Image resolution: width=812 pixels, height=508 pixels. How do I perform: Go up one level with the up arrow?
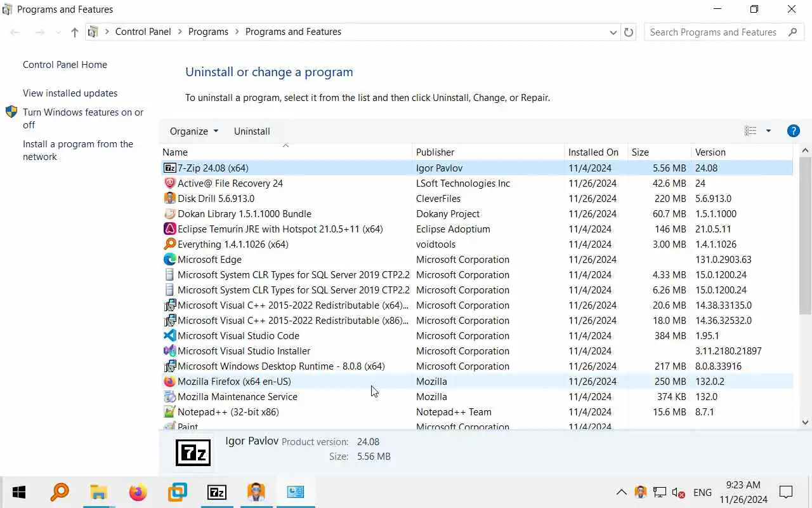pyautogui.click(x=75, y=32)
